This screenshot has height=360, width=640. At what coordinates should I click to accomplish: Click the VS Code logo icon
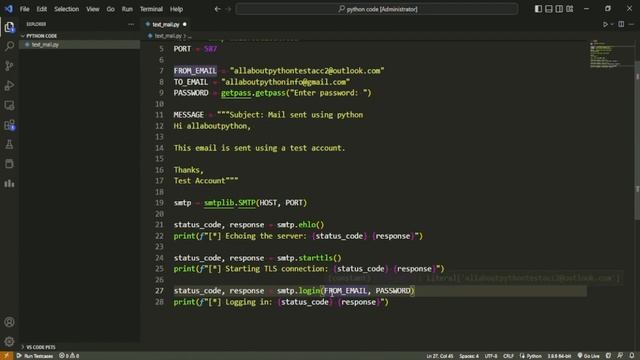click(x=9, y=9)
